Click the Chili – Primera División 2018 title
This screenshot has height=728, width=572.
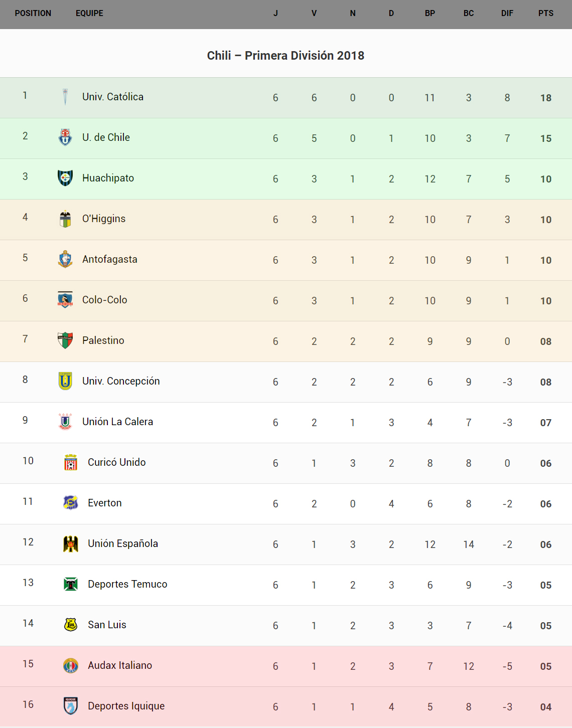pyautogui.click(x=285, y=56)
